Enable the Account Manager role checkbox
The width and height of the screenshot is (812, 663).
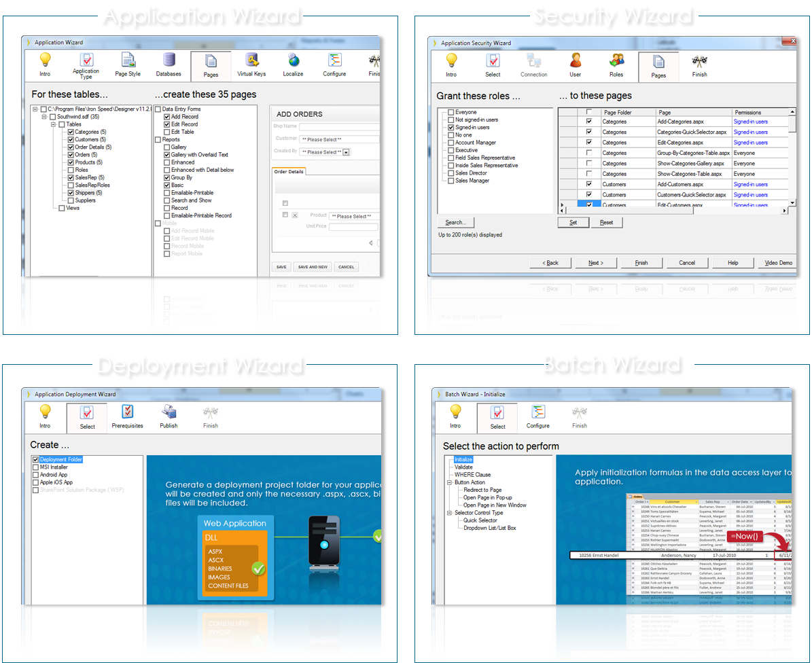(x=450, y=143)
